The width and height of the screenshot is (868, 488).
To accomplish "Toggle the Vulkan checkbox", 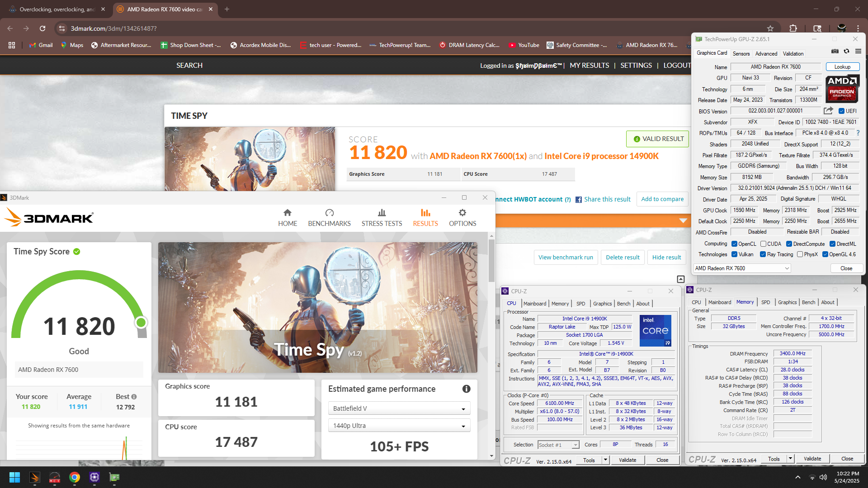I will click(x=735, y=254).
